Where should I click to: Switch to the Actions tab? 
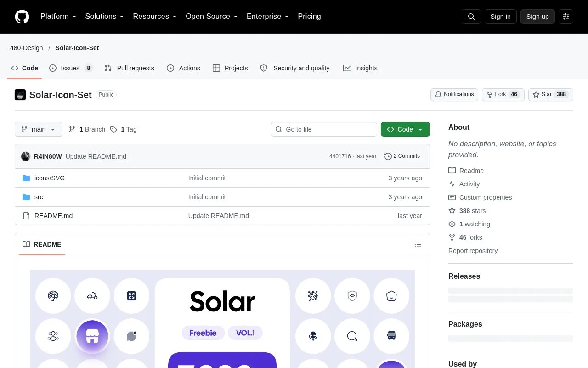pyautogui.click(x=183, y=68)
